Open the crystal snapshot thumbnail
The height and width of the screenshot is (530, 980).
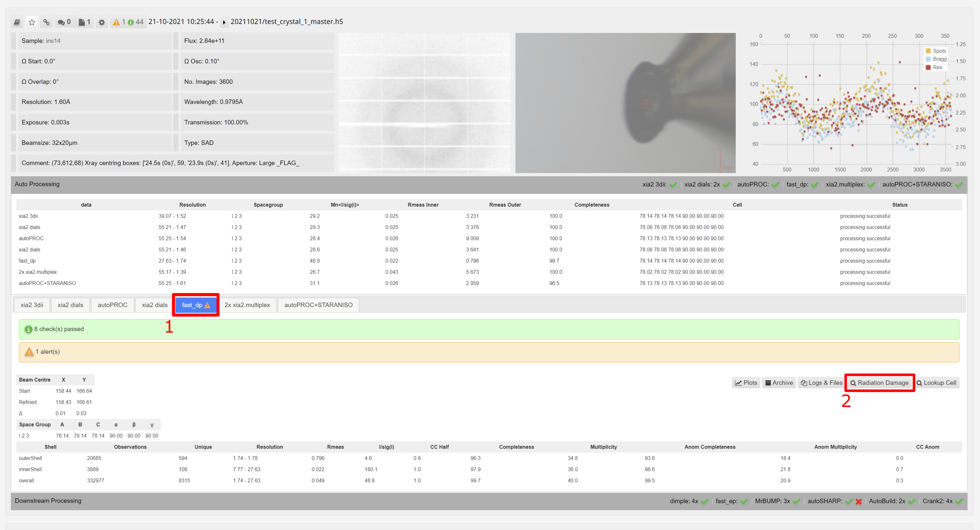625,103
